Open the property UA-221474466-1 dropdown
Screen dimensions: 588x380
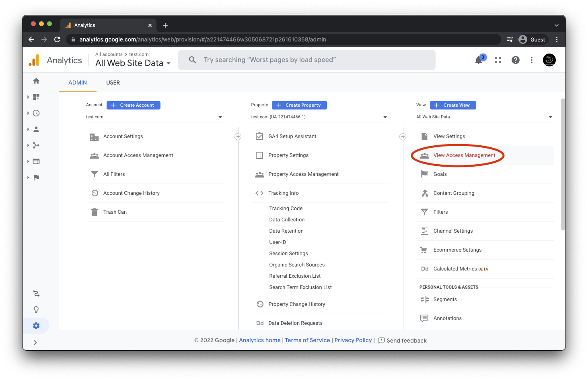320,117
